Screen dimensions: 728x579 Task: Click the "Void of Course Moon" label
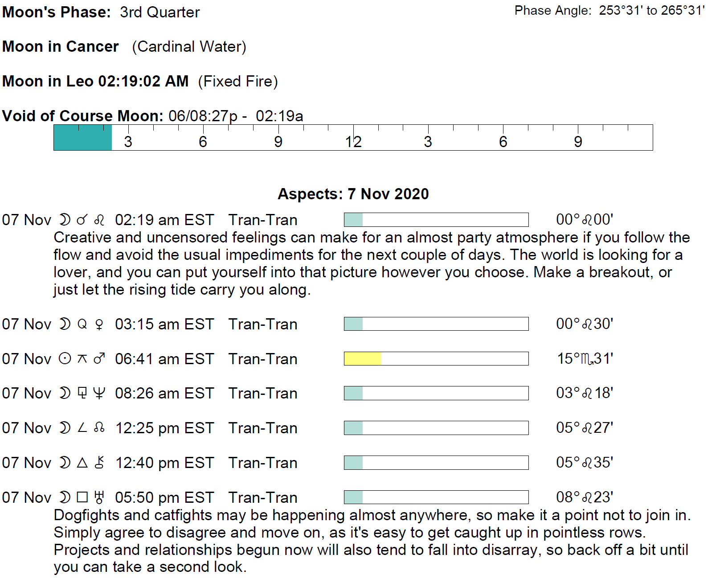click(x=83, y=116)
